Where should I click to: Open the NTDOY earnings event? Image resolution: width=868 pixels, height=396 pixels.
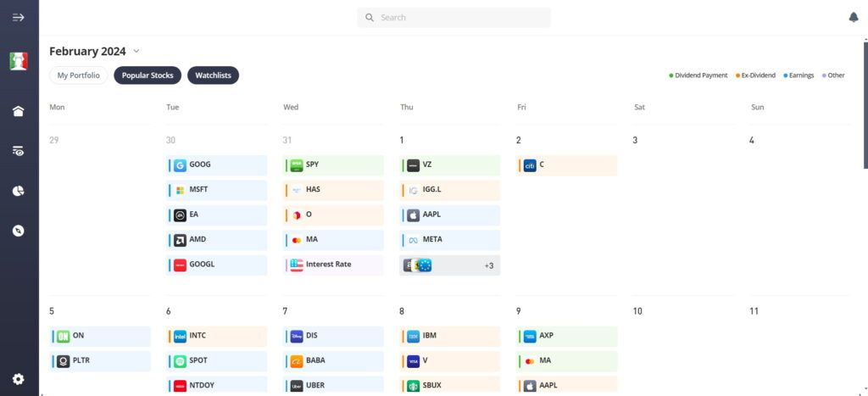(216, 385)
